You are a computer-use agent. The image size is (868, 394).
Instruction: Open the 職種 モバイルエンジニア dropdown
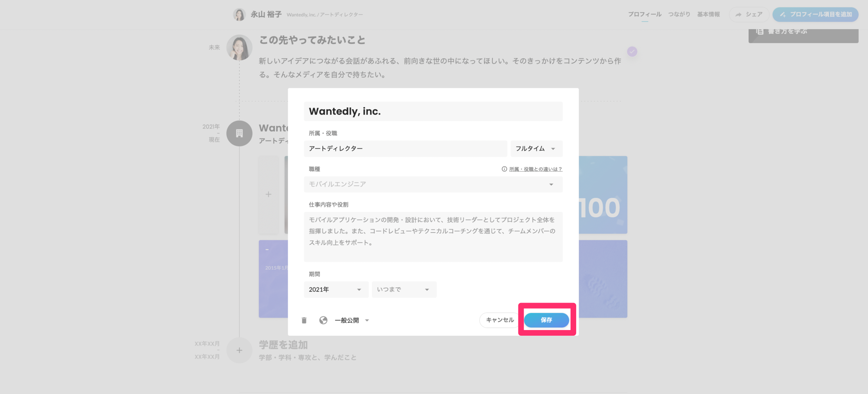433,184
